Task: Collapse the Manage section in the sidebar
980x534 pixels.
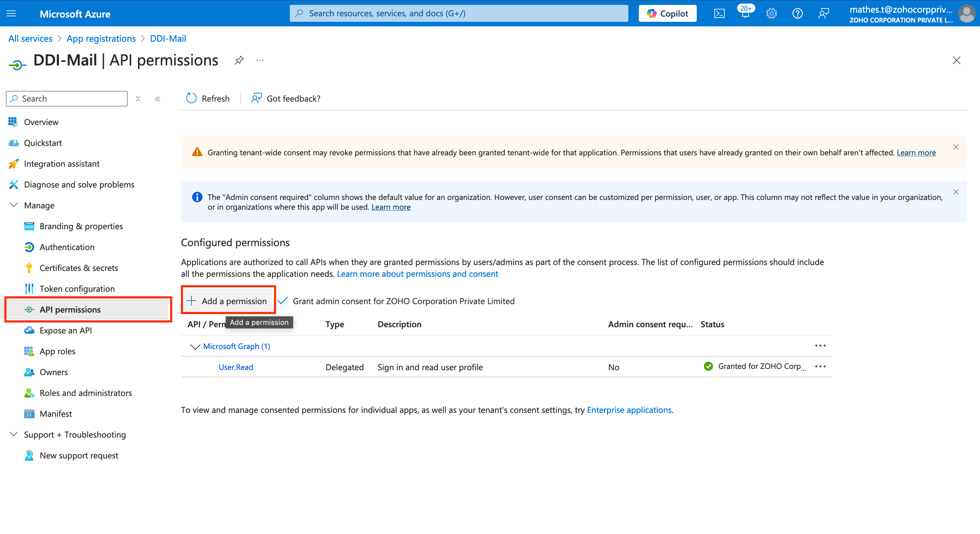Action: coord(14,205)
